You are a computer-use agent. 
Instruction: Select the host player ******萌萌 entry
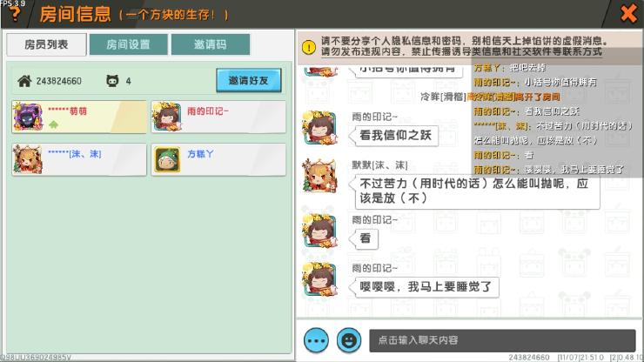[x=79, y=117]
